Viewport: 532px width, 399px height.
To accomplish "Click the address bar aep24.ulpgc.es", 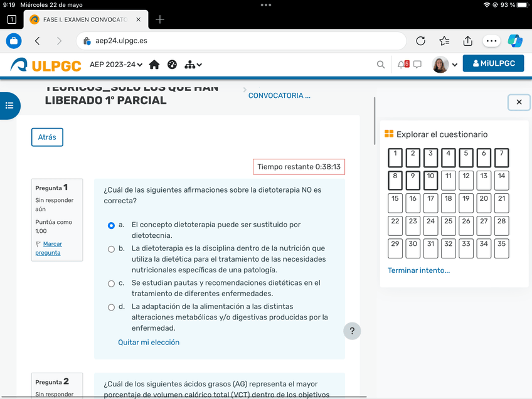I will (242, 41).
